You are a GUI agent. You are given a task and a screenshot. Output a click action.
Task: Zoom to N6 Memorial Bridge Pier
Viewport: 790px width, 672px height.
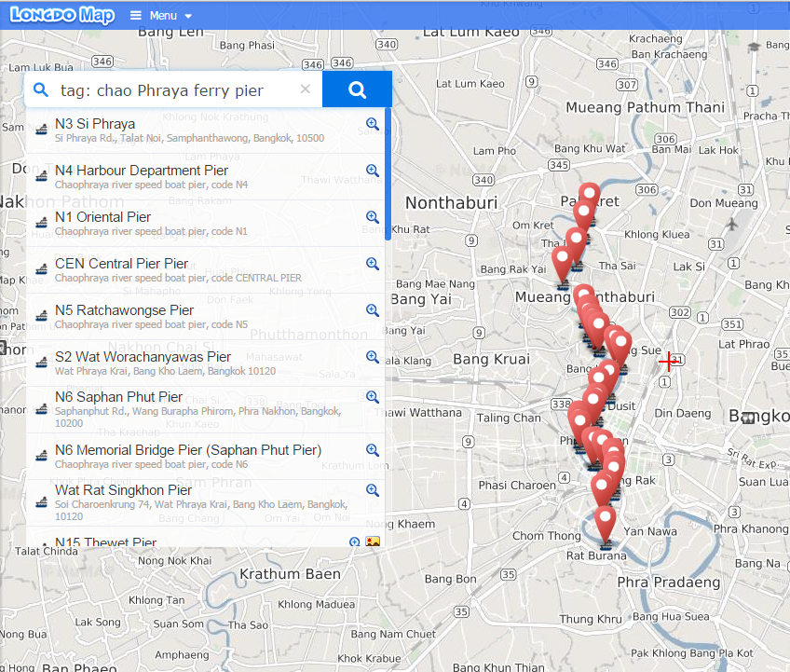[x=373, y=449]
